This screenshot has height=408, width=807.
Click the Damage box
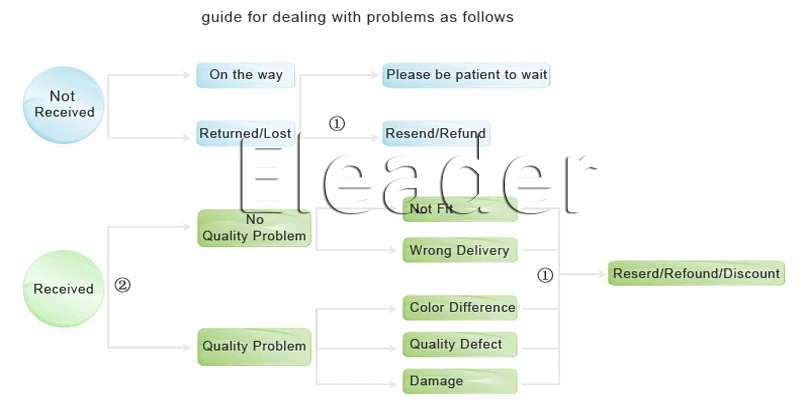click(461, 381)
